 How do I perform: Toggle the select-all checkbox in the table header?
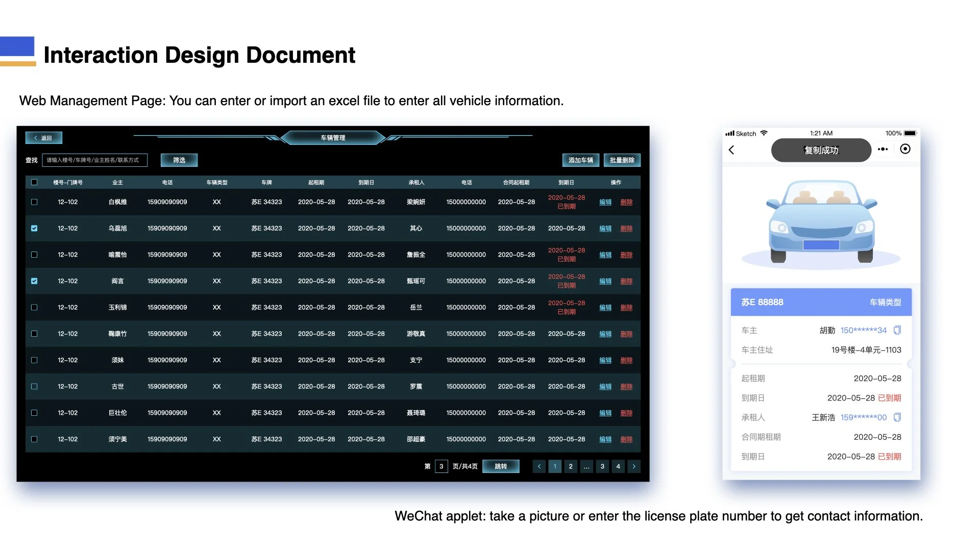point(34,182)
